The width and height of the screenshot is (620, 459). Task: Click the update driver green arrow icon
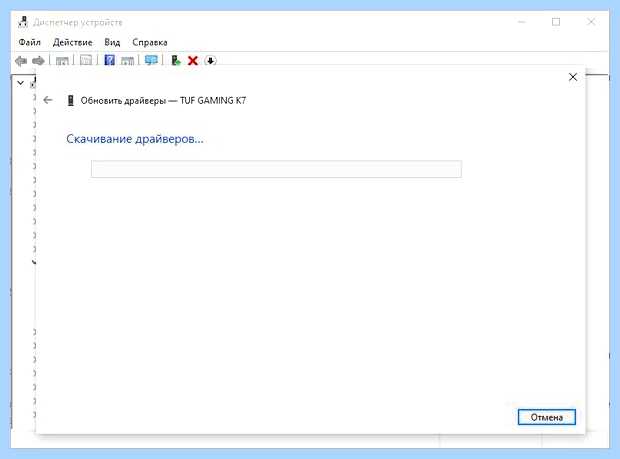[x=176, y=60]
